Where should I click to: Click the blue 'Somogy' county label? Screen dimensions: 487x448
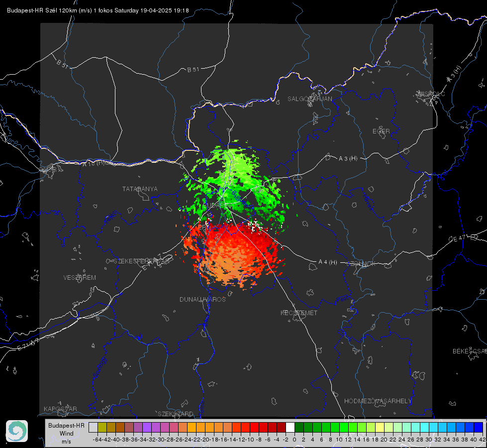tap(99, 367)
